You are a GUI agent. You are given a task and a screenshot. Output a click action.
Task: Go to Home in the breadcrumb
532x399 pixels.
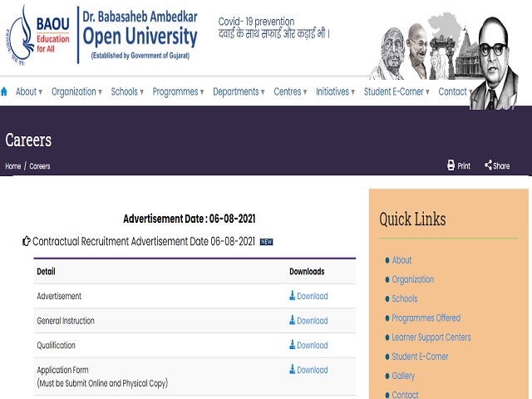tap(13, 166)
